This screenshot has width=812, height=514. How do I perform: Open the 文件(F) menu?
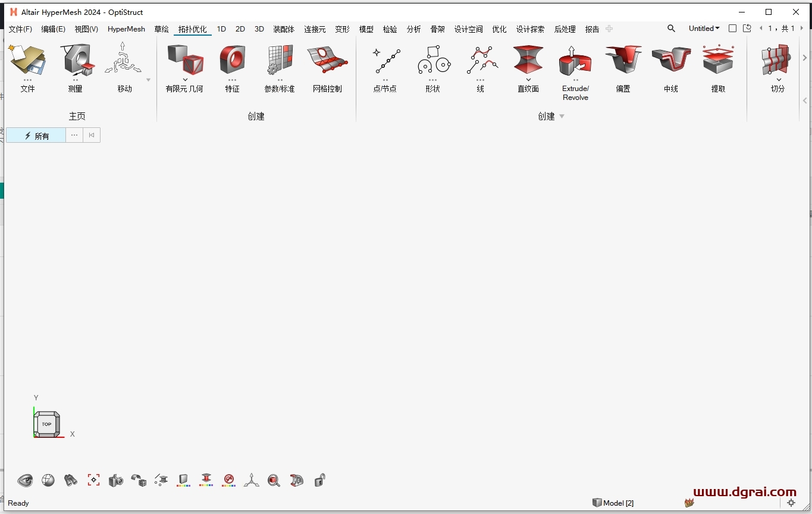tap(20, 29)
